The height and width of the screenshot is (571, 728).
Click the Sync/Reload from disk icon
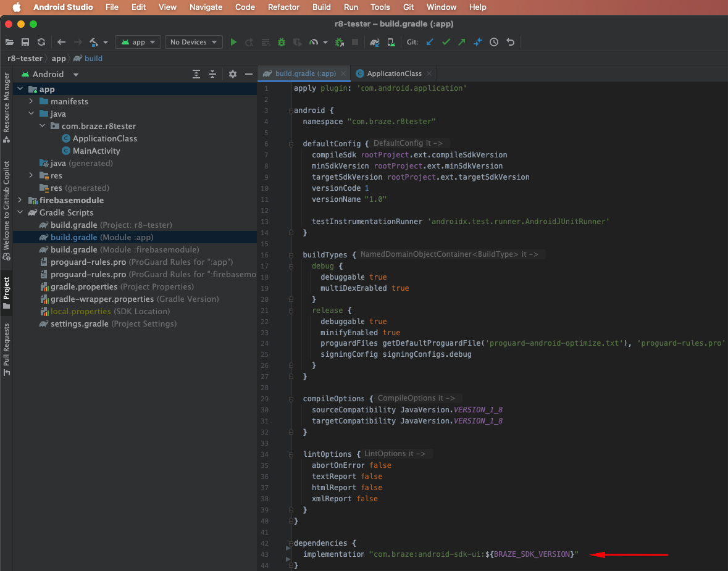(41, 42)
